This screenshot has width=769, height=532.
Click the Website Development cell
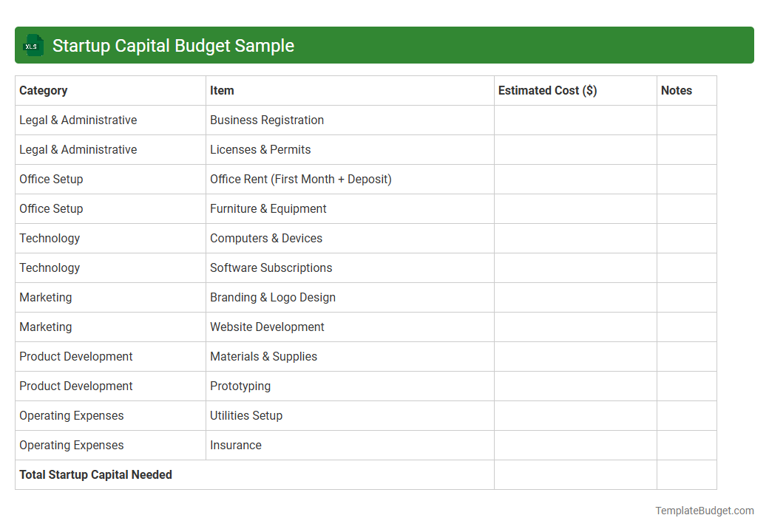267,327
